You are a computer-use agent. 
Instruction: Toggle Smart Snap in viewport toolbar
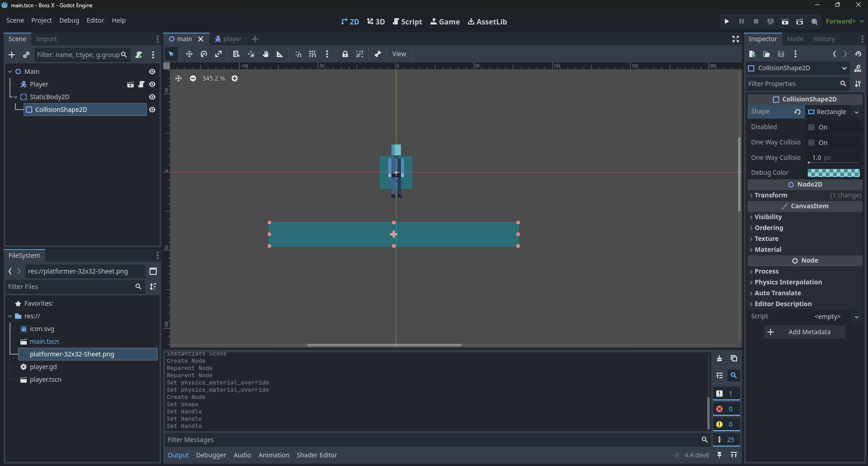pos(298,54)
